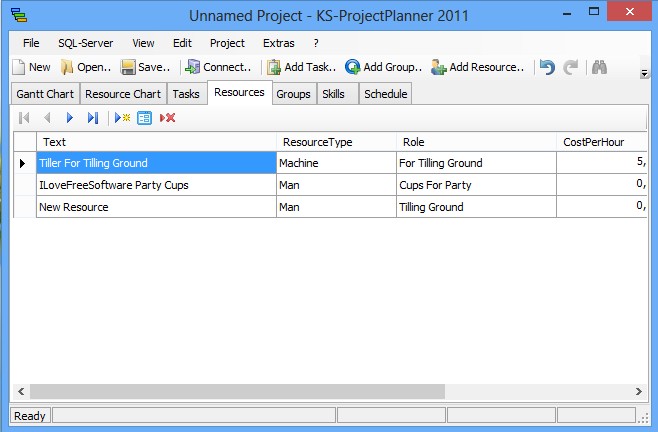This screenshot has width=658, height=432.
Task: Click ResourceType 'Man' in the ILoveFreeSoftware row
Action: (x=337, y=185)
